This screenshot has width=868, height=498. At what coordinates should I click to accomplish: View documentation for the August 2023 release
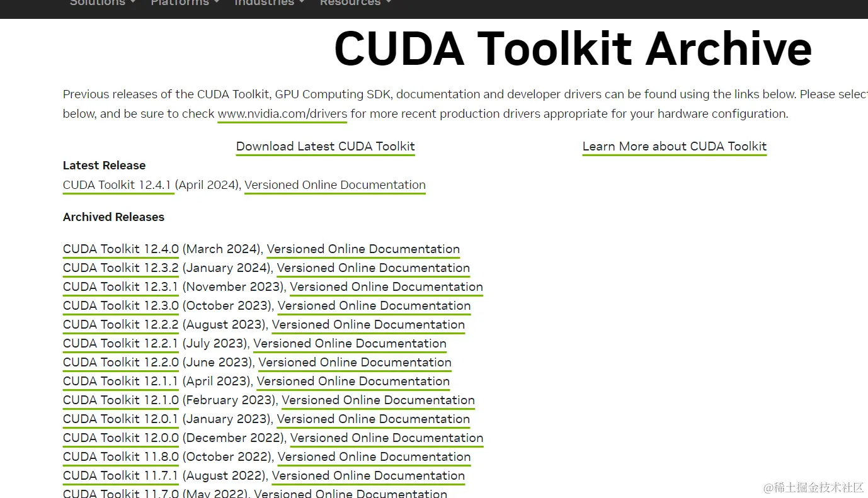click(x=368, y=325)
